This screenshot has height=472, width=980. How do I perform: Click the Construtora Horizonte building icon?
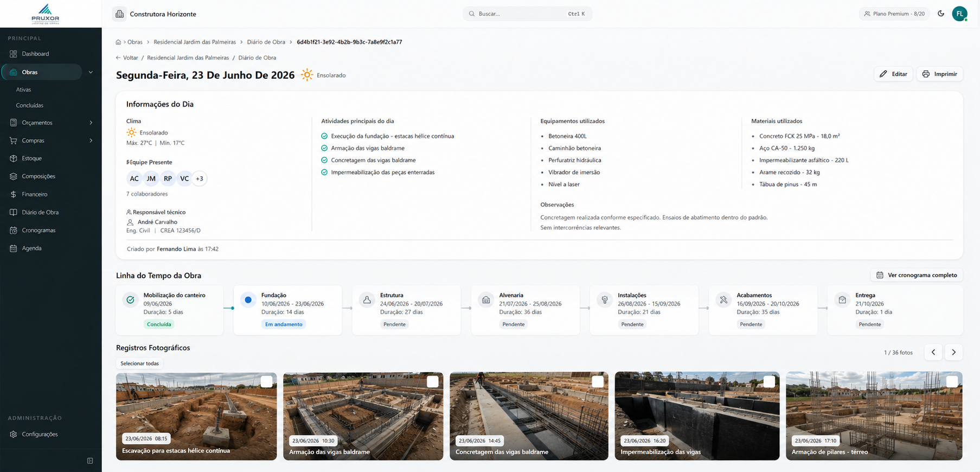pyautogui.click(x=119, y=14)
